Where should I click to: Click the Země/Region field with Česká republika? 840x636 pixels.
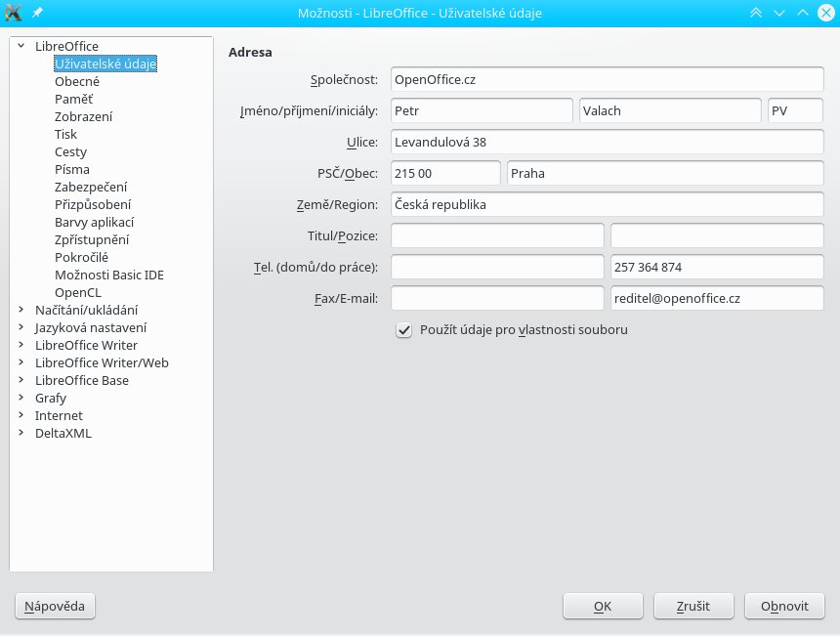coord(607,204)
